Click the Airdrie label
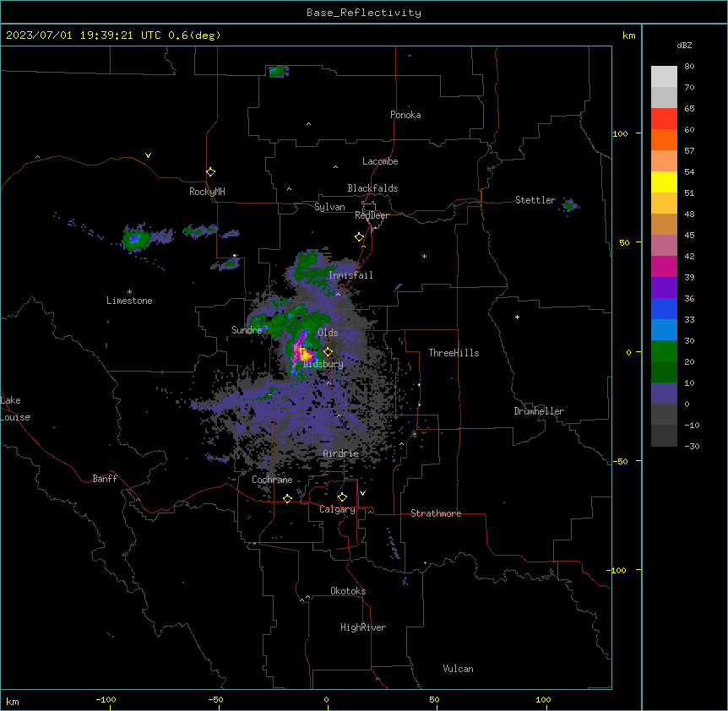Image resolution: width=728 pixels, height=711 pixels. pyautogui.click(x=341, y=453)
